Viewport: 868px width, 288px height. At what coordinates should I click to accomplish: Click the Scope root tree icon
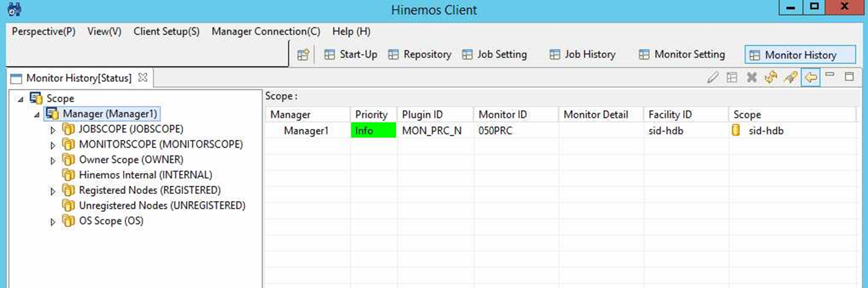[36, 98]
